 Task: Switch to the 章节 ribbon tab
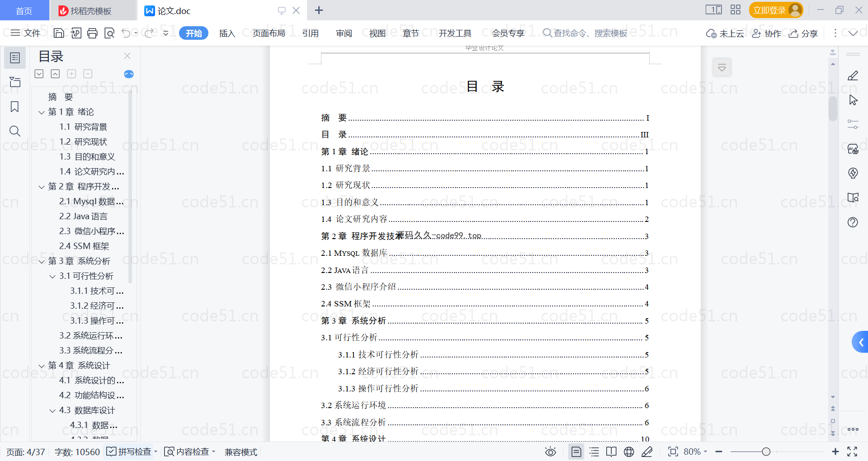pyautogui.click(x=411, y=33)
